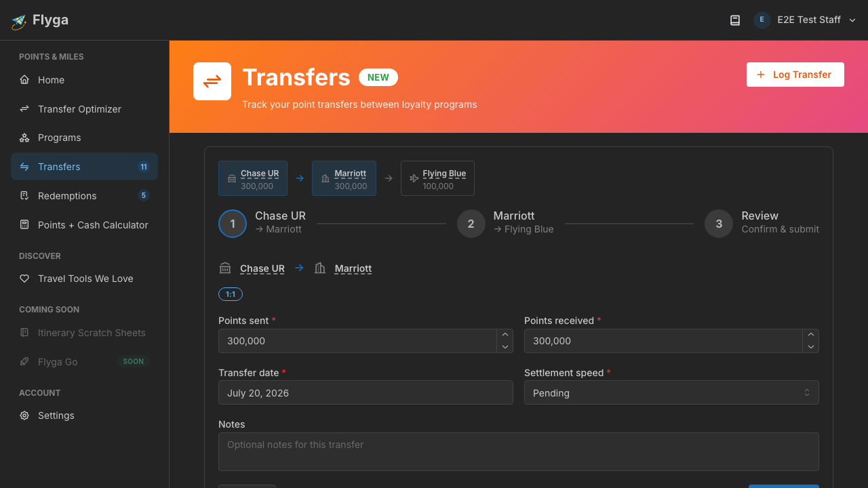Click the Flyga Go sidebar item
Viewport: 868px width, 488px height.
click(x=84, y=362)
